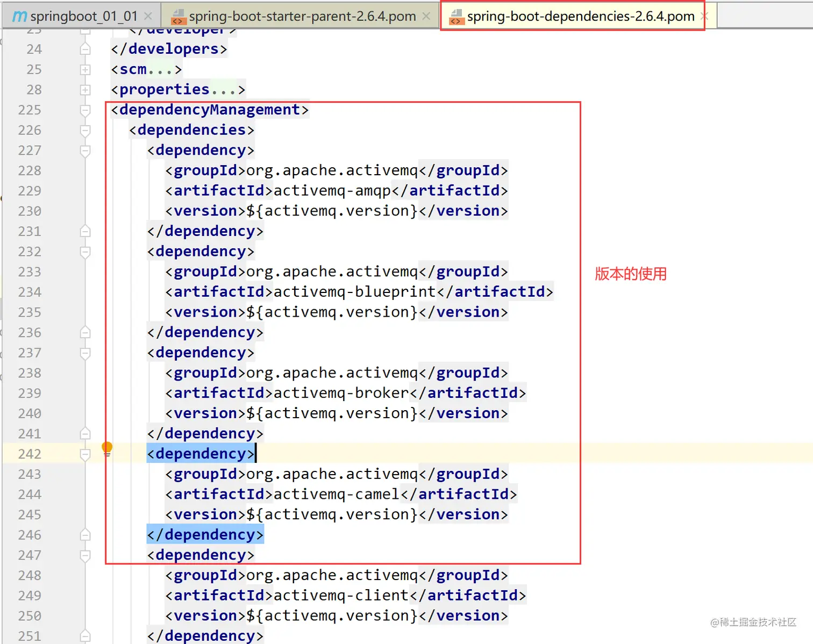Click line number 242 in gutter
813x644 pixels.
pyautogui.click(x=30, y=454)
